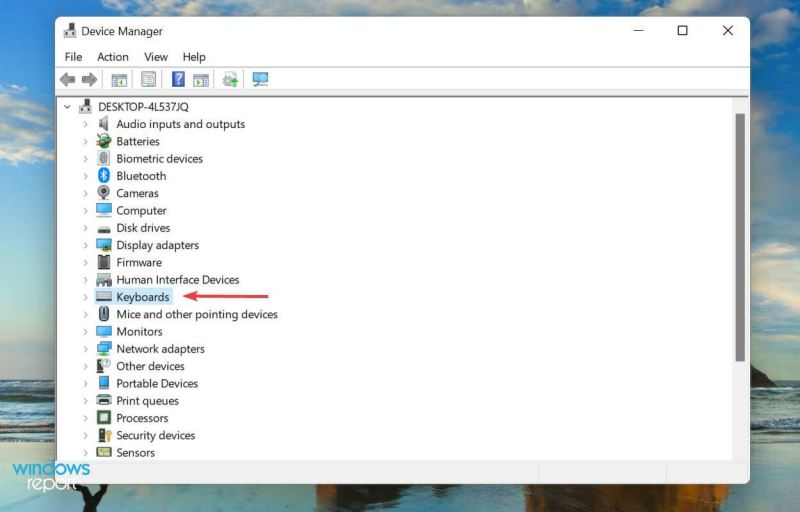This screenshot has height=512, width=800.
Task: Expand the Keyboards category
Action: click(x=86, y=297)
